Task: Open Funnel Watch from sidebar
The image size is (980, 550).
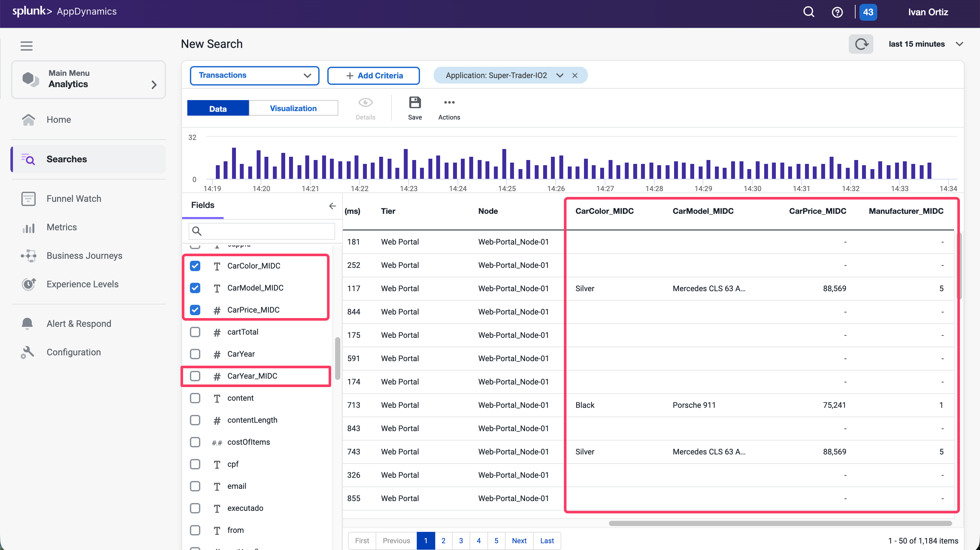Action: point(74,199)
